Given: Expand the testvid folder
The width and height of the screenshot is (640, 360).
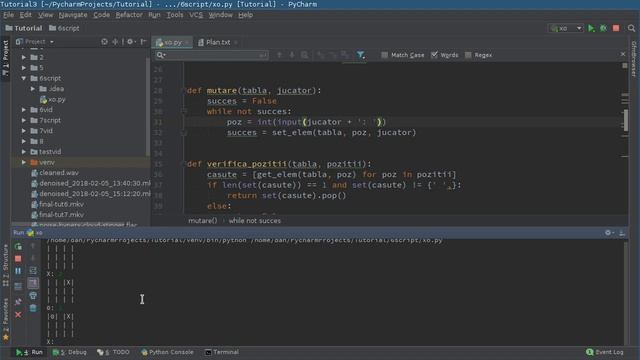Looking at the screenshot, I should (24, 152).
